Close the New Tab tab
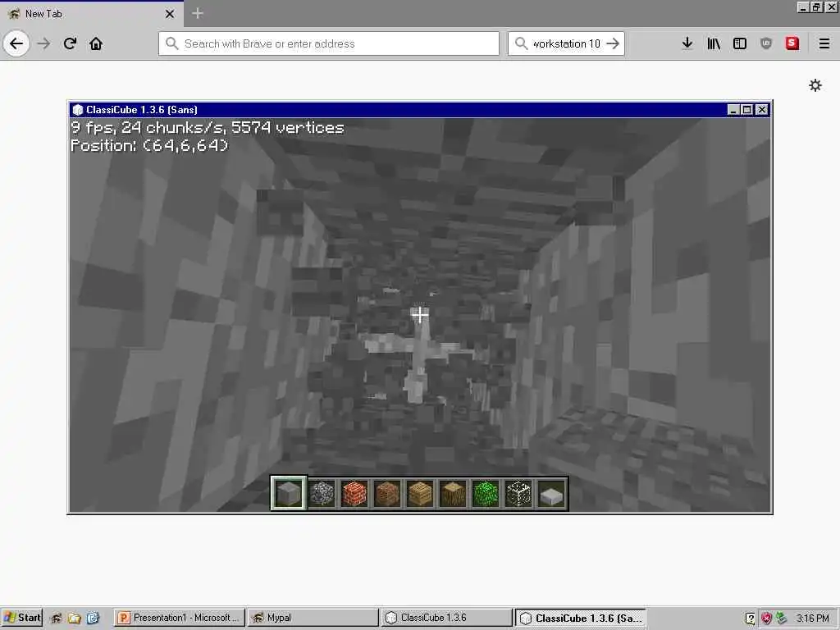The image size is (840, 630). coord(170,14)
